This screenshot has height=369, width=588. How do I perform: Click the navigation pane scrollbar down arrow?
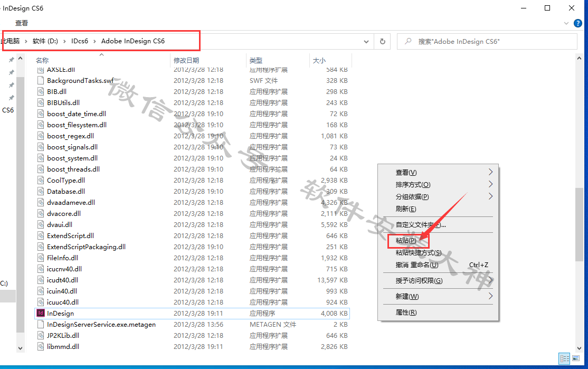pyautogui.click(x=20, y=348)
